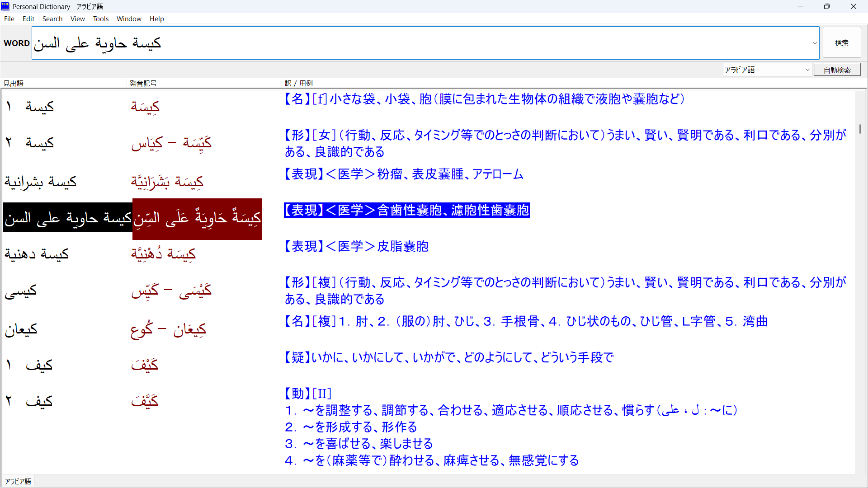Open the Help menu
This screenshot has width=868, height=488.
click(156, 19)
